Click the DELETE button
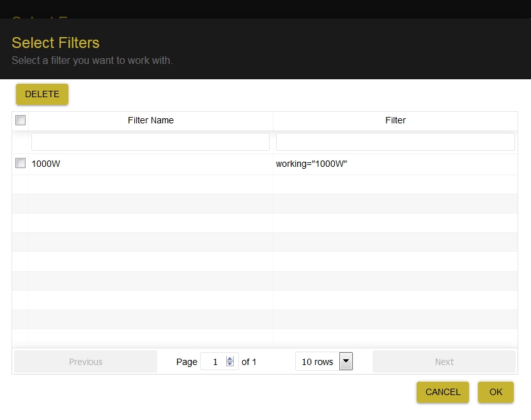 [42, 94]
